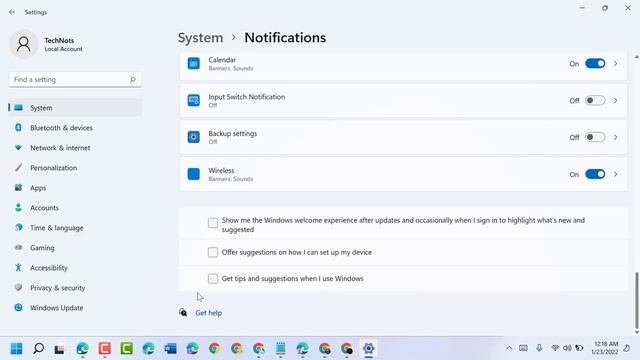Expand Backup settings chevron

(616, 137)
